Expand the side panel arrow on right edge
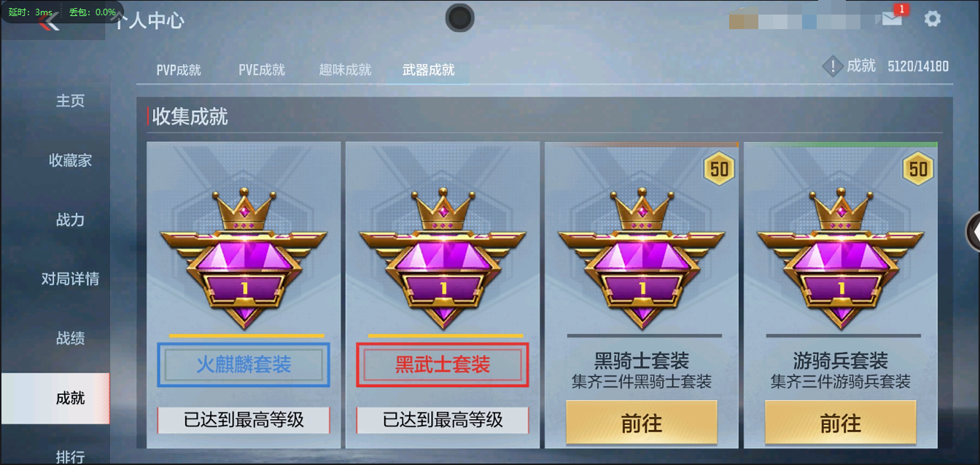Viewport: 980px width, 465px height. pyautogui.click(x=973, y=232)
